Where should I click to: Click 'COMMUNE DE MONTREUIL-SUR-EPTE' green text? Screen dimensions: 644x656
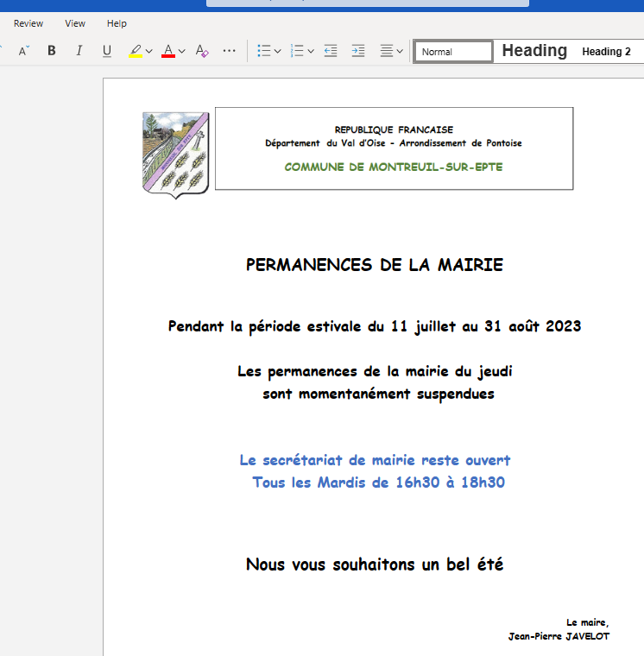(394, 167)
